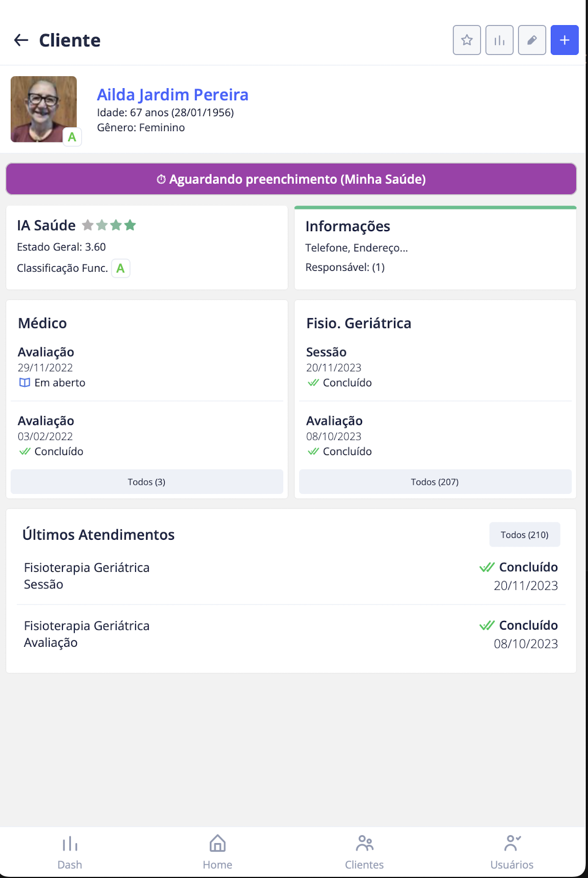Click the blue plus icon
The width and height of the screenshot is (588, 878).
click(564, 40)
